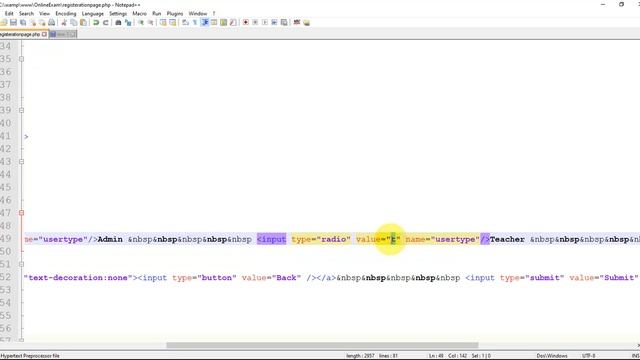Click the Stop Recording macro icon

click(255, 22)
